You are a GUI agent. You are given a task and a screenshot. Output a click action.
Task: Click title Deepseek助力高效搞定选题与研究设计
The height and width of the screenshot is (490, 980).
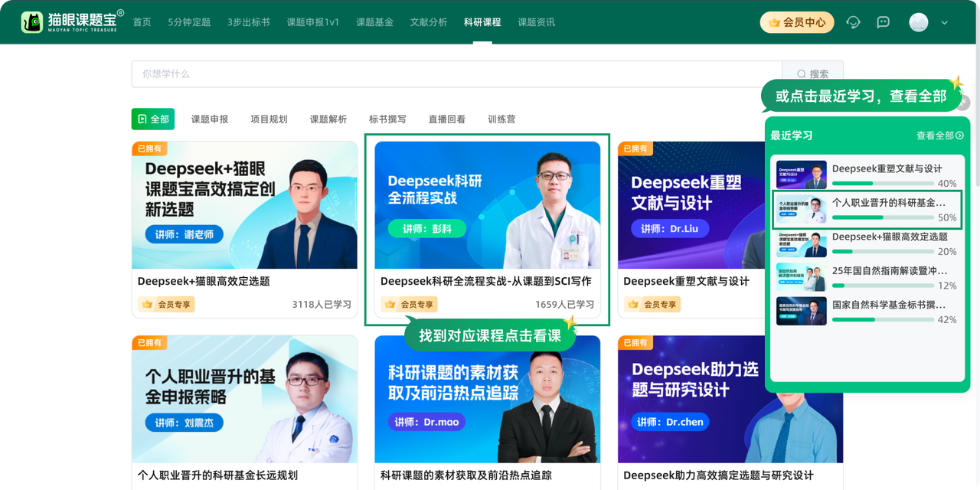click(718, 475)
